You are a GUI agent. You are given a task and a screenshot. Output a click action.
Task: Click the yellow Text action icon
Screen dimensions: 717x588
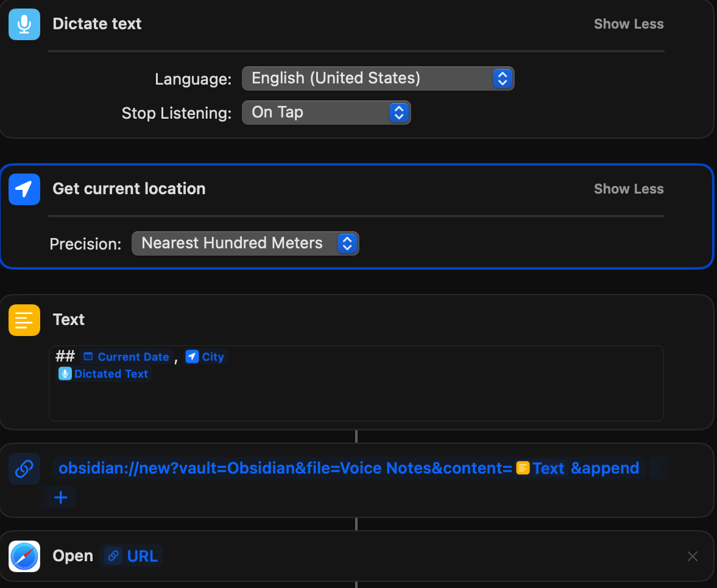(24, 320)
